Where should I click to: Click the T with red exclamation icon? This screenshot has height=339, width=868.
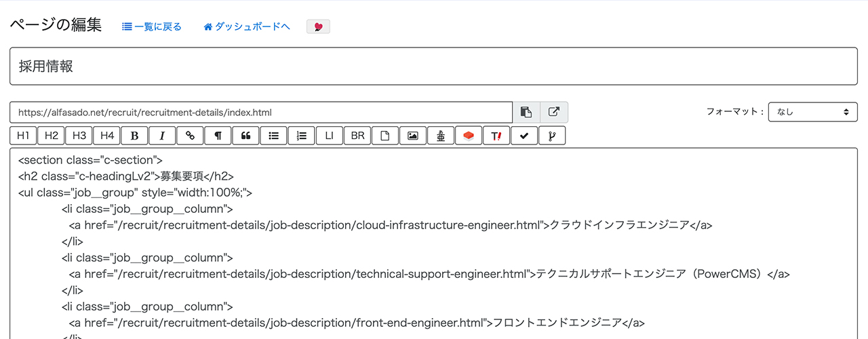coord(496,136)
